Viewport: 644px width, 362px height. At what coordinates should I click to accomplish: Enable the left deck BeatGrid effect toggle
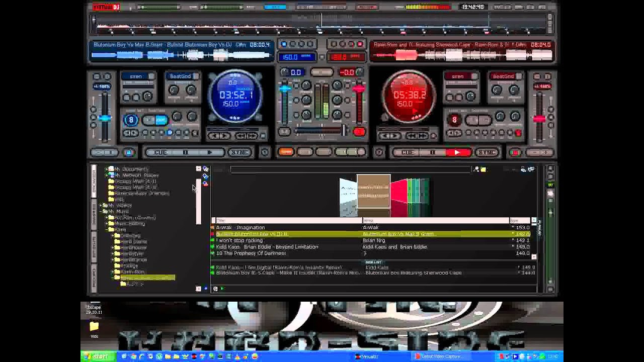196,76
